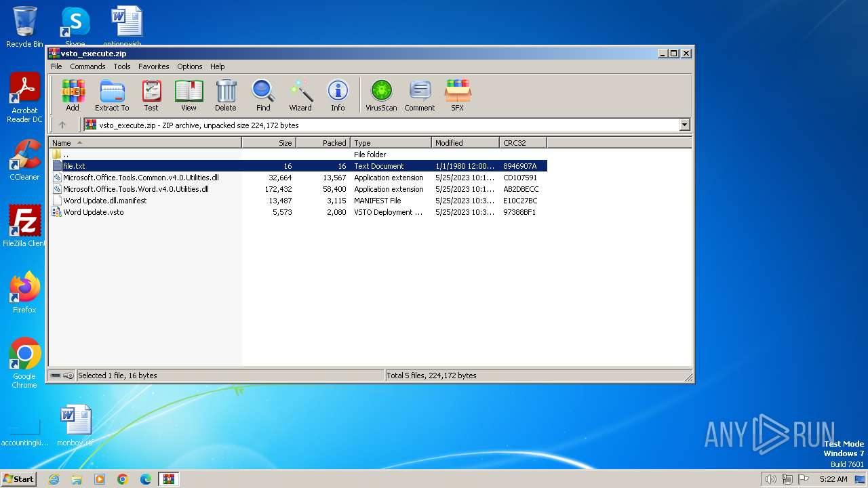Sort by the Size column header

[269, 143]
